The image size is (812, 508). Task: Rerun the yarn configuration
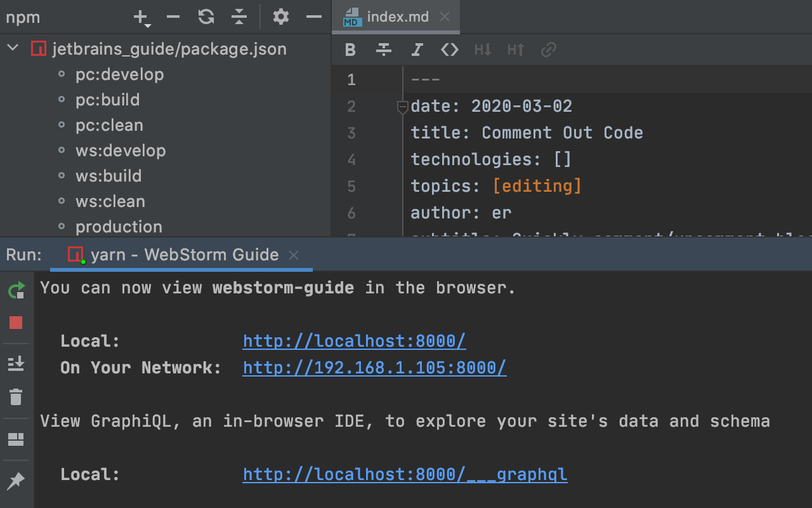click(x=16, y=291)
